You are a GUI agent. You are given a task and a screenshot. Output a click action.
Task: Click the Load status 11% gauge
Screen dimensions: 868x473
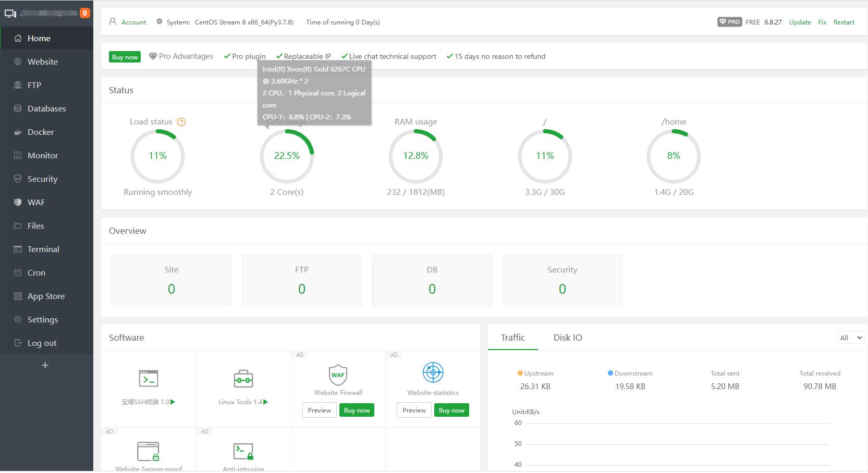(157, 156)
